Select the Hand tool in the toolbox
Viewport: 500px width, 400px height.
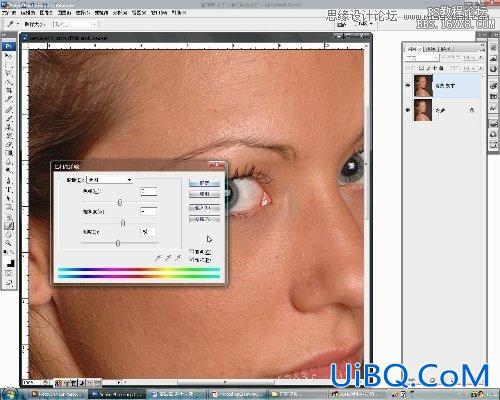tap(9, 234)
